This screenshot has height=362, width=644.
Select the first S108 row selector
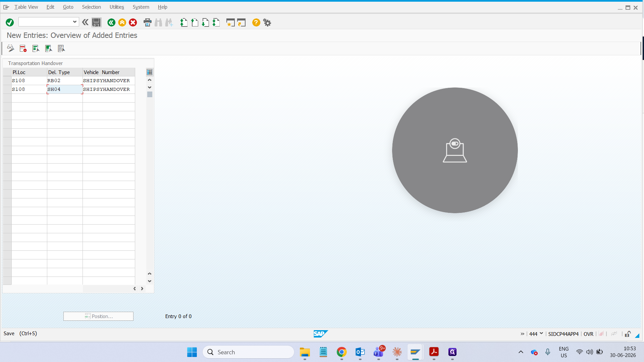(7, 80)
